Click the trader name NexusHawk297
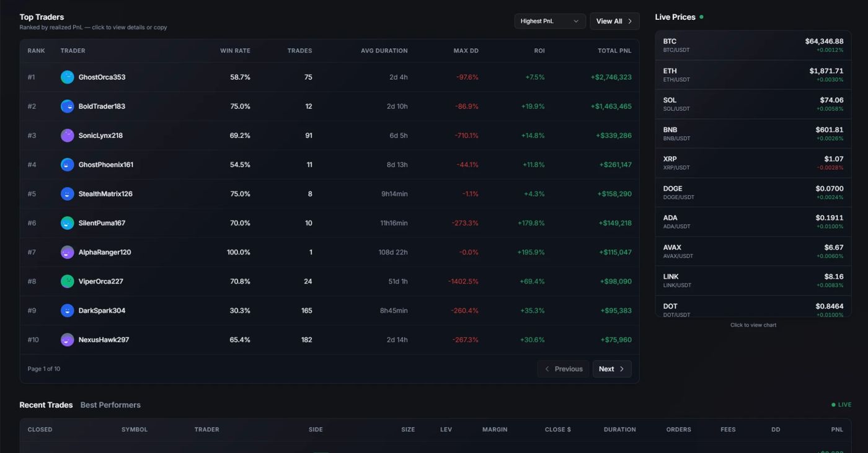Screen dimensions: 868x453 tap(104, 340)
